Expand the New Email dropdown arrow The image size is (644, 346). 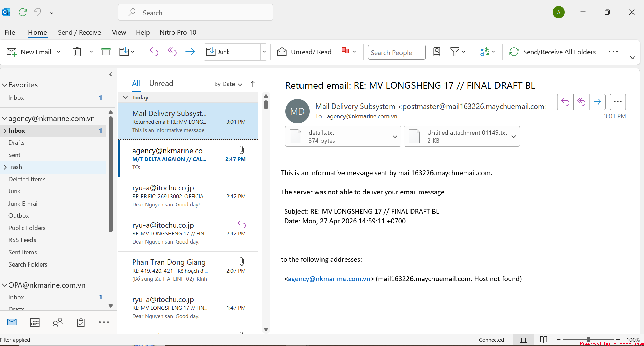[59, 52]
